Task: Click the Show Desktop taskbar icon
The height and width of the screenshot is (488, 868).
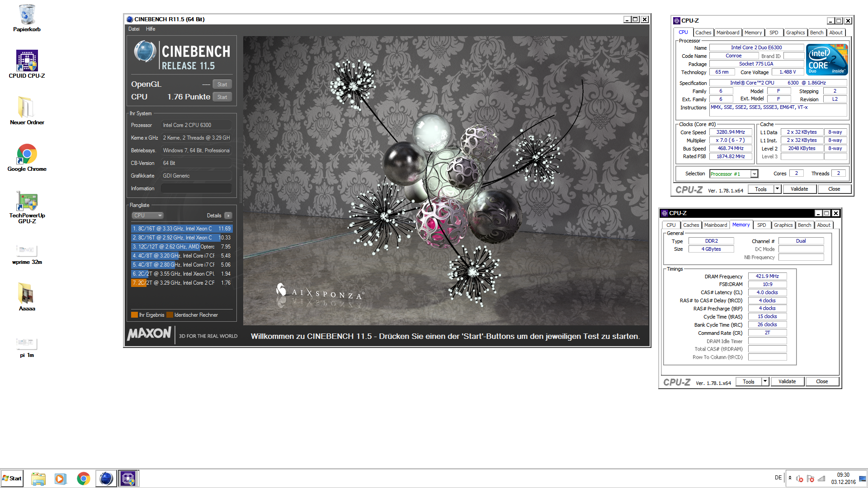Action: pyautogui.click(x=863, y=479)
